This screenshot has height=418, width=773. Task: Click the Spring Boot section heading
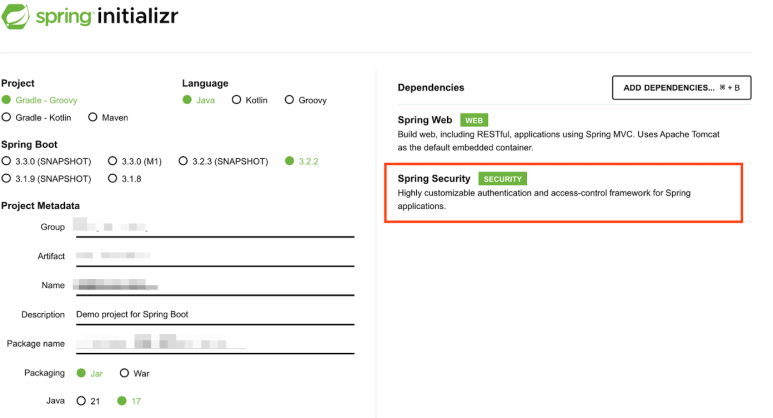(x=29, y=144)
